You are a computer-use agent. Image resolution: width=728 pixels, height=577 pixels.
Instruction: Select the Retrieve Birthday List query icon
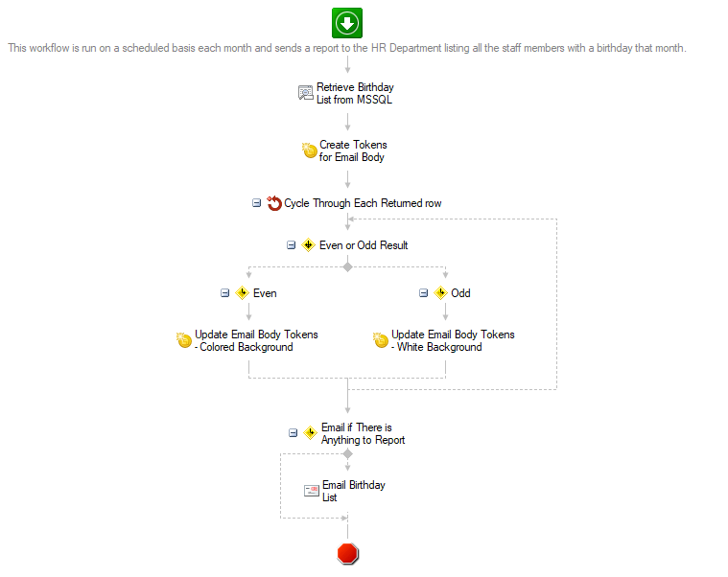306,93
